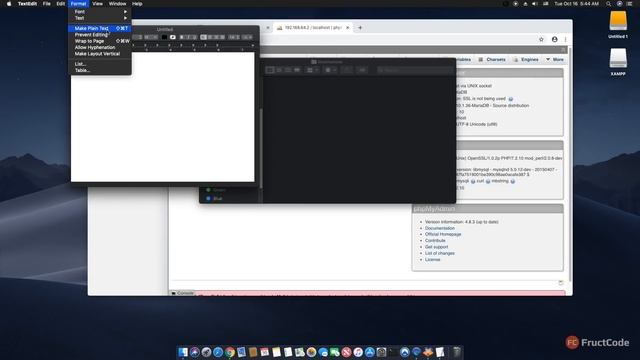Click the Contribute link
This screenshot has width=640, height=360.
point(435,240)
